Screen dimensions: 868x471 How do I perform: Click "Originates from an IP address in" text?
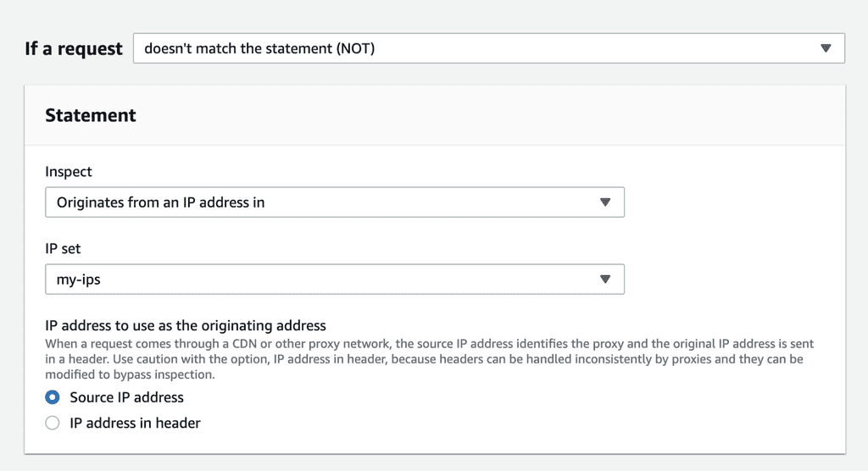pos(160,202)
